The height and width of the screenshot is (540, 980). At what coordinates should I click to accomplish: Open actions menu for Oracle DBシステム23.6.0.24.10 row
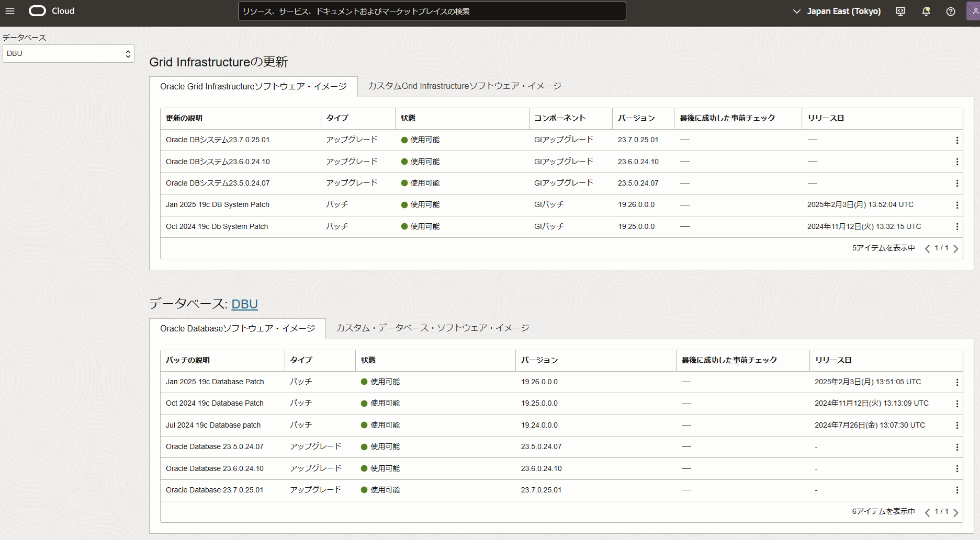(x=957, y=162)
